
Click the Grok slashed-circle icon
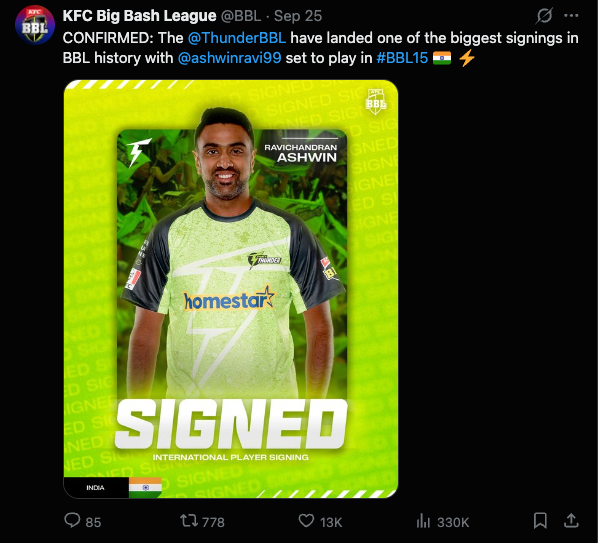click(544, 16)
